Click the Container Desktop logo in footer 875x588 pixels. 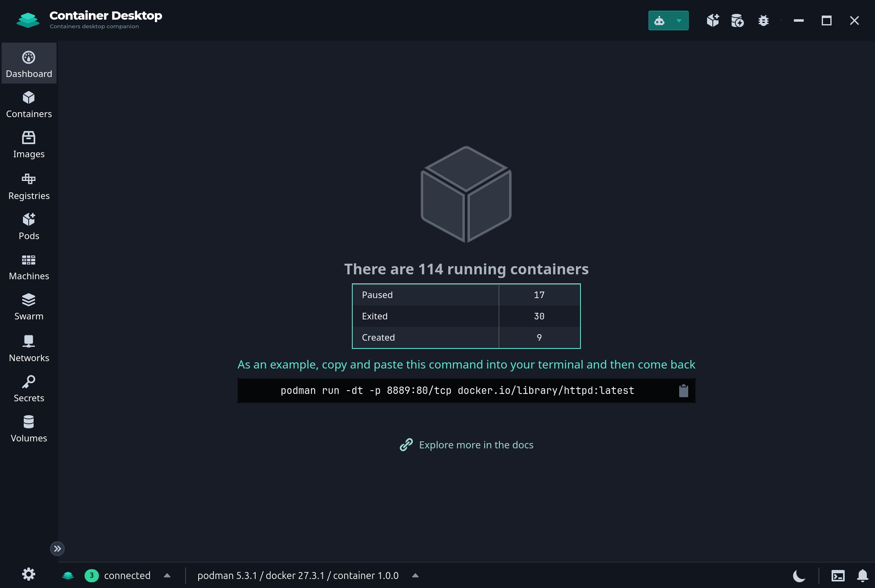point(68,575)
